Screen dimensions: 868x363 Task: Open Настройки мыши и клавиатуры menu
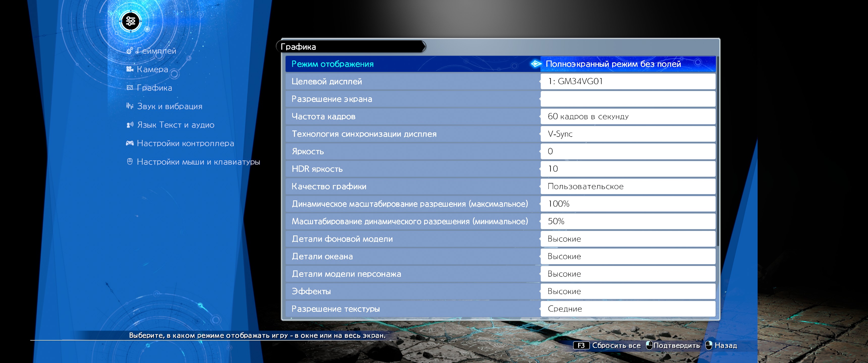tap(199, 162)
